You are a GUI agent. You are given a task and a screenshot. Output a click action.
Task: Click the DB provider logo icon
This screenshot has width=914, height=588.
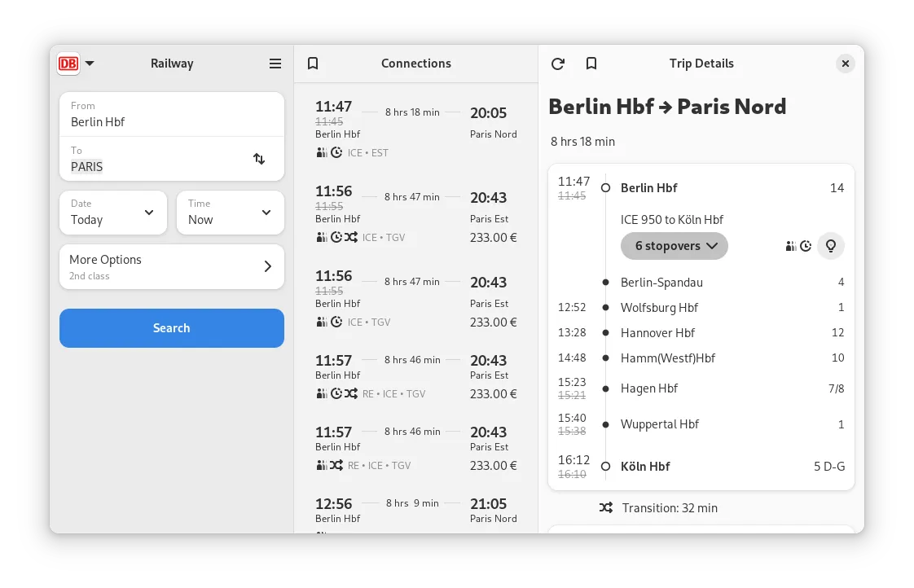point(68,64)
